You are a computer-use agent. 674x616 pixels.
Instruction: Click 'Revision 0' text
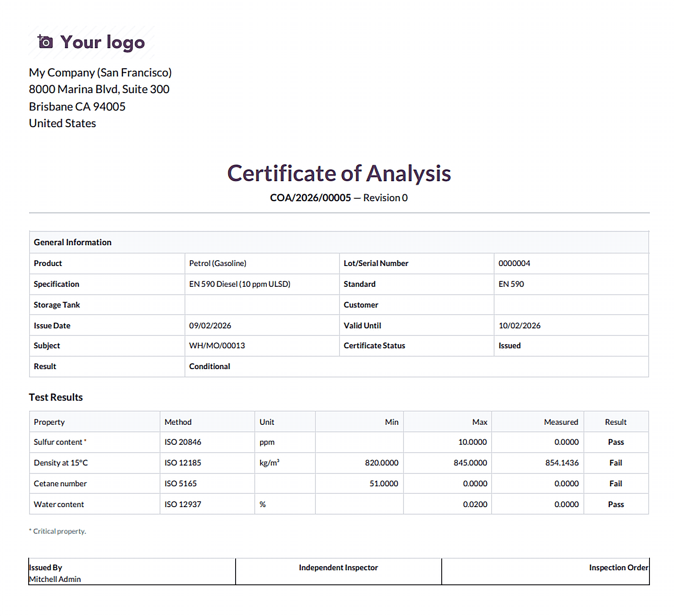[385, 198]
